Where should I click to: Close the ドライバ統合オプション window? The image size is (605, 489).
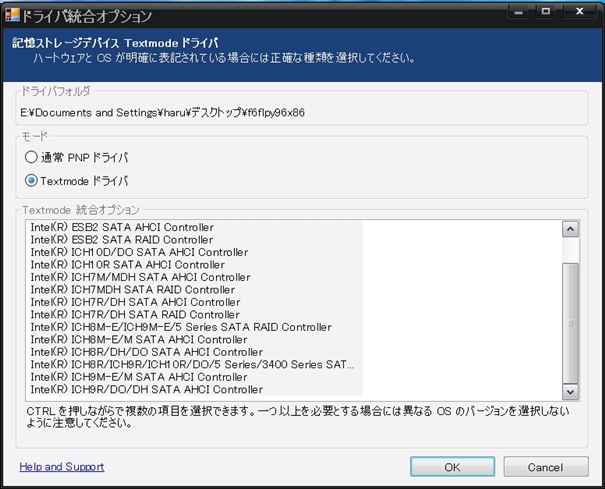pos(580,12)
